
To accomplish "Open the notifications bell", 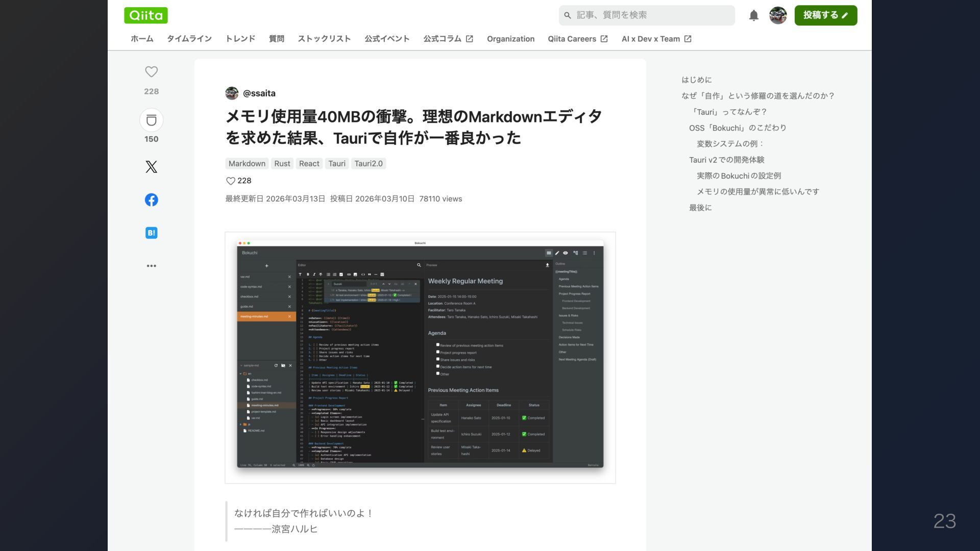I will click(x=753, y=15).
